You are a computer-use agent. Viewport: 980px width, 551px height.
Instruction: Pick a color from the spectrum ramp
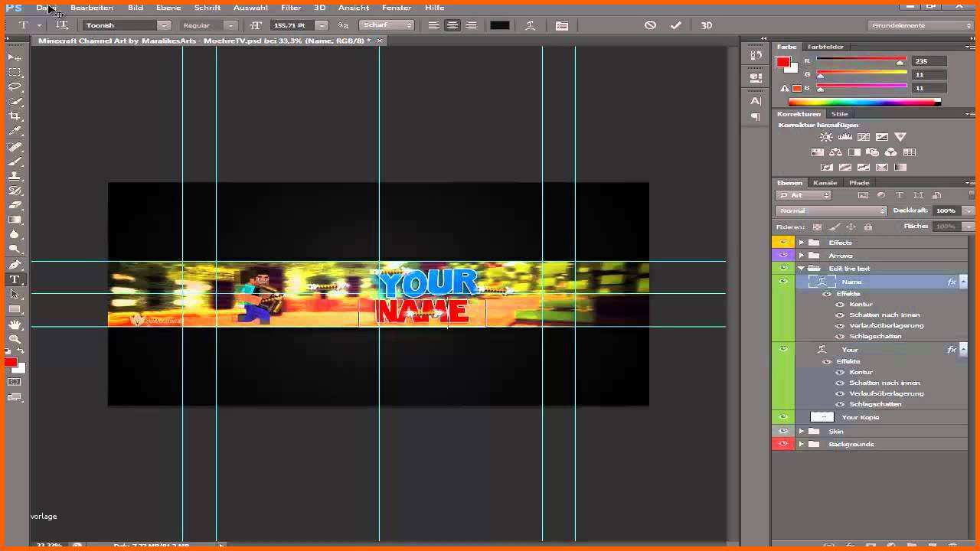(864, 103)
